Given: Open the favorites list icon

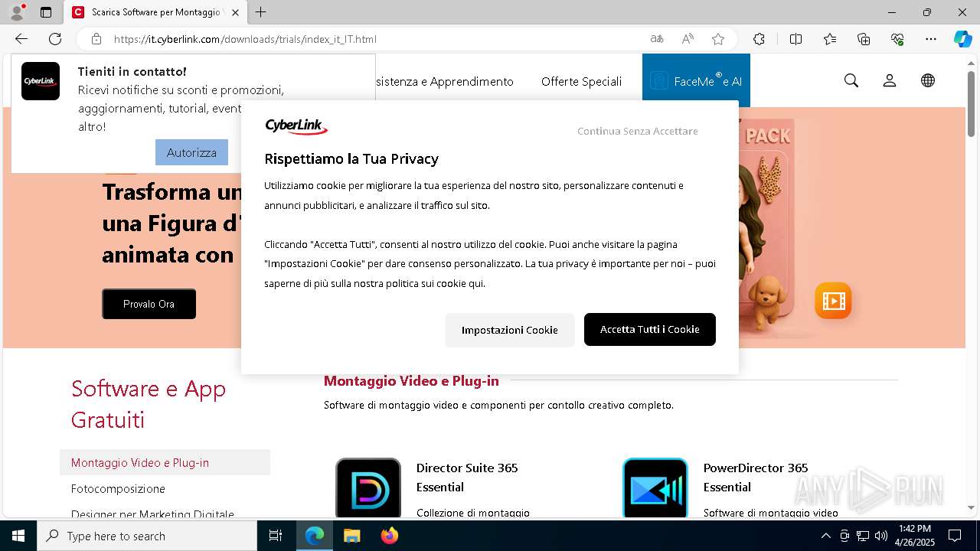Looking at the screenshot, I should click(x=830, y=39).
